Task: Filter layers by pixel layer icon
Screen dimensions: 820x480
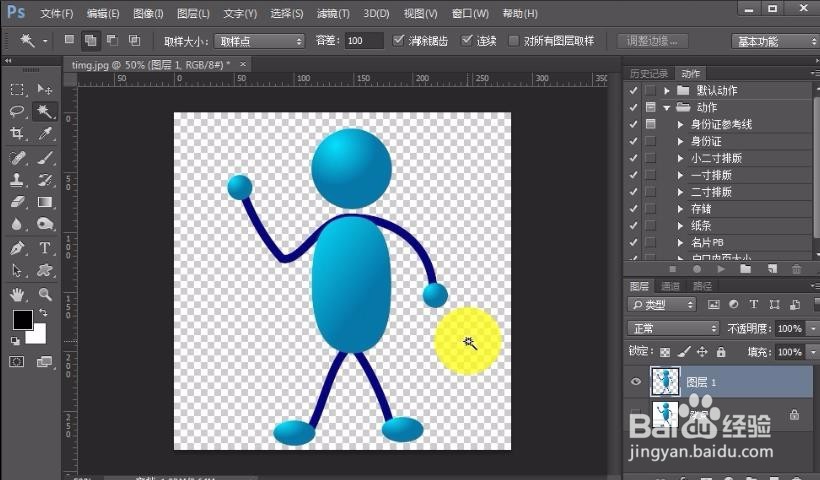Action: [713, 304]
